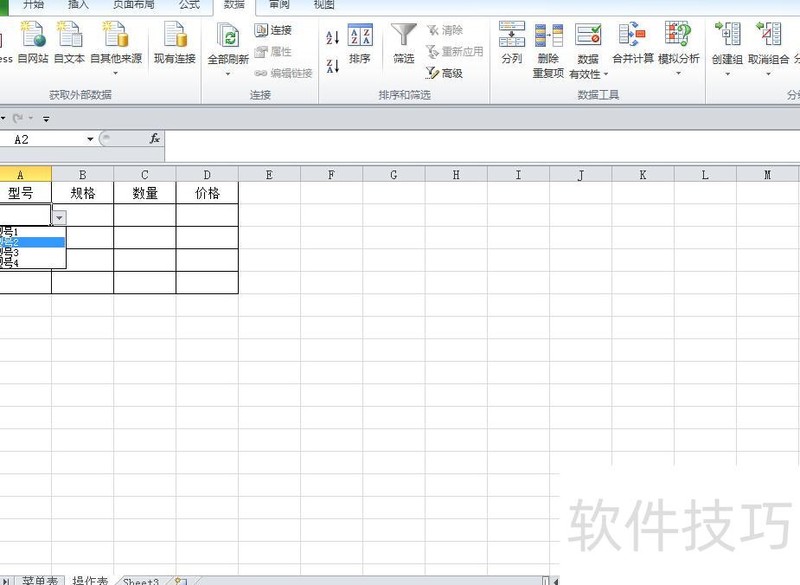800x585 pixels.
Task: Choose 型号3 from the dropdown list
Action: pos(33,252)
